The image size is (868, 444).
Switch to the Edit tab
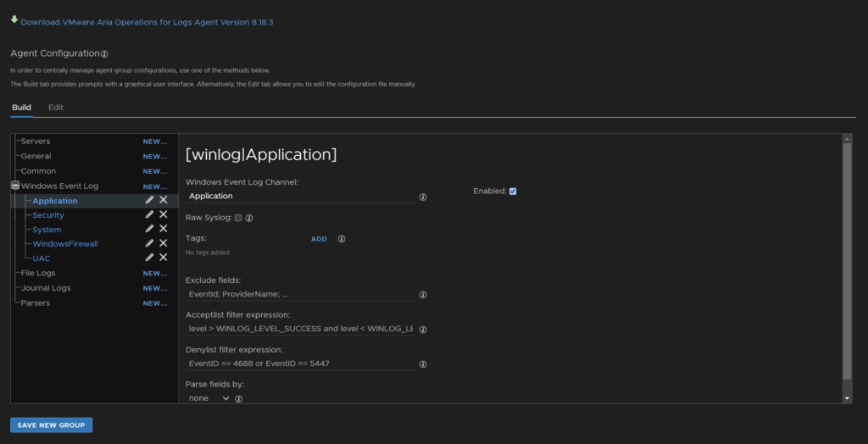click(x=55, y=108)
